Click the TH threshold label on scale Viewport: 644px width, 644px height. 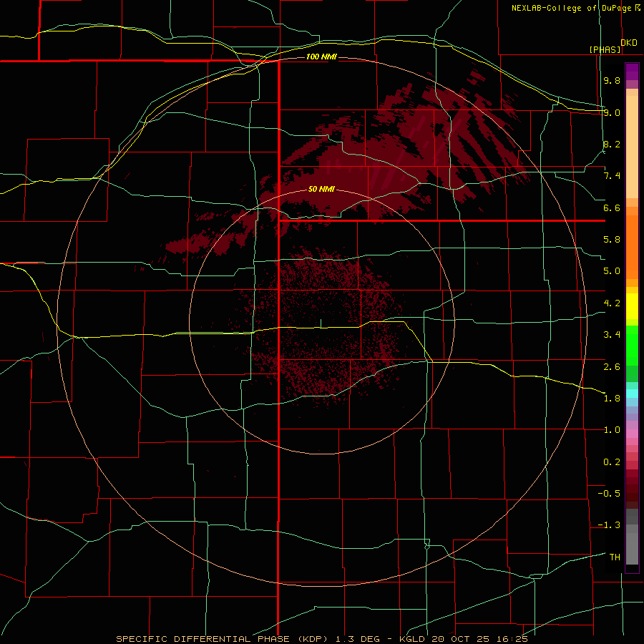pos(615,557)
